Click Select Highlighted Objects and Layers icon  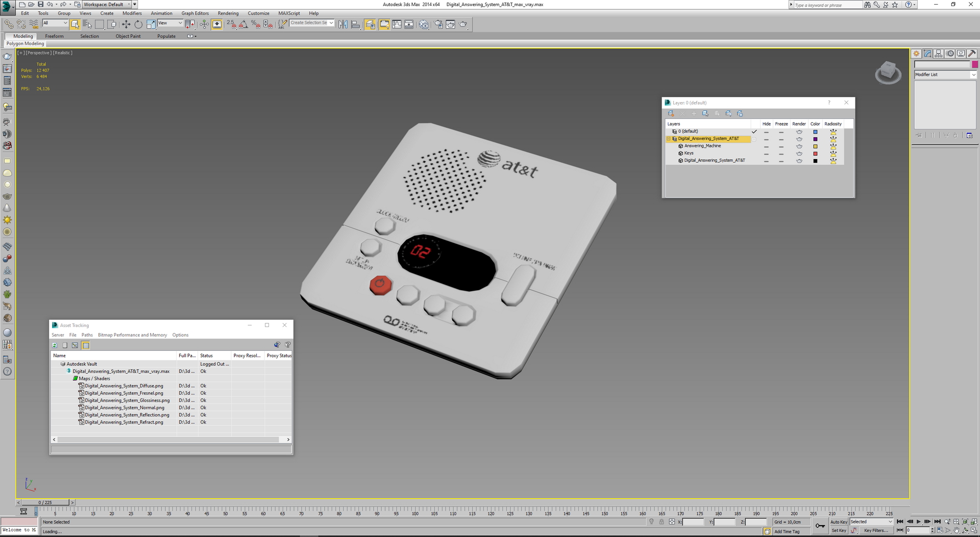click(705, 114)
